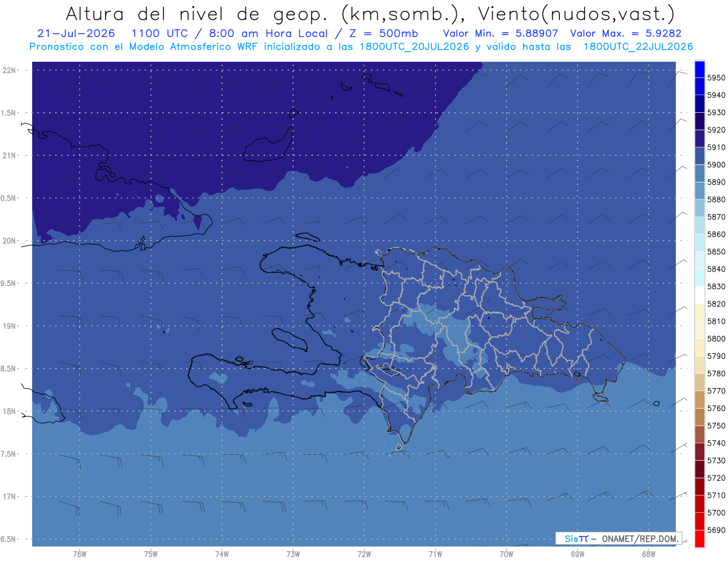Click the '8:00 am Hora Local' text
The height and width of the screenshot is (562, 728).
tap(268, 33)
